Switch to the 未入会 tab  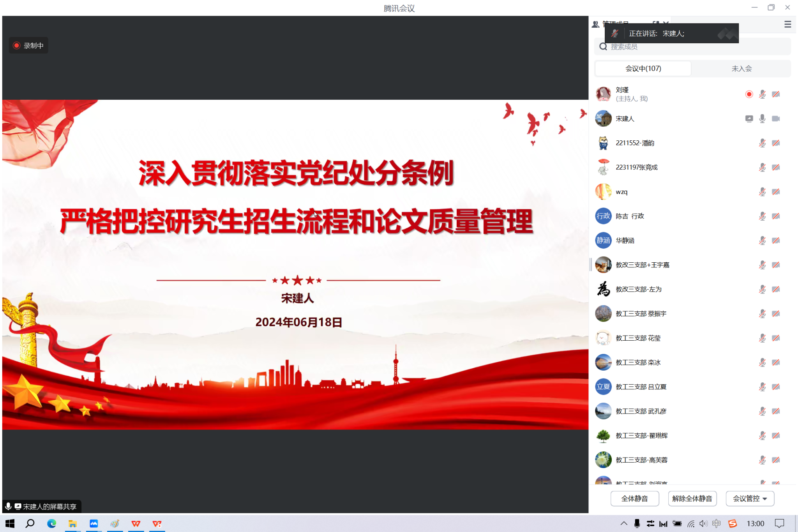click(741, 69)
